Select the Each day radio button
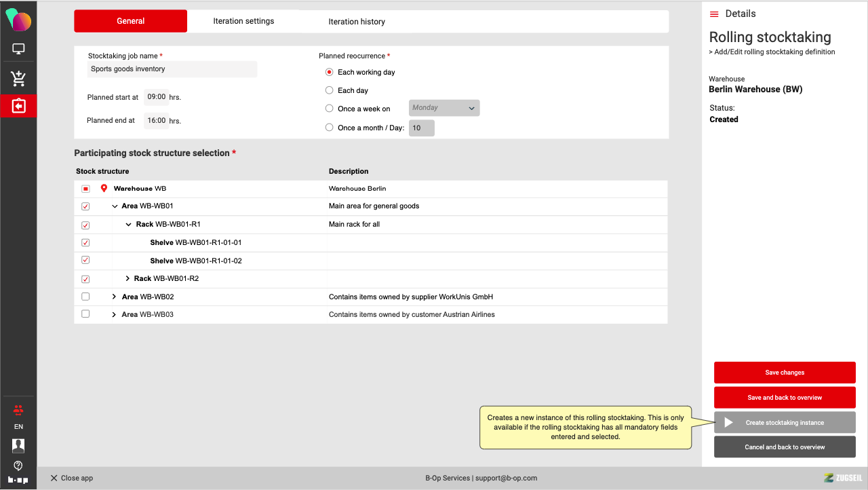The width and height of the screenshot is (868, 490). point(330,90)
